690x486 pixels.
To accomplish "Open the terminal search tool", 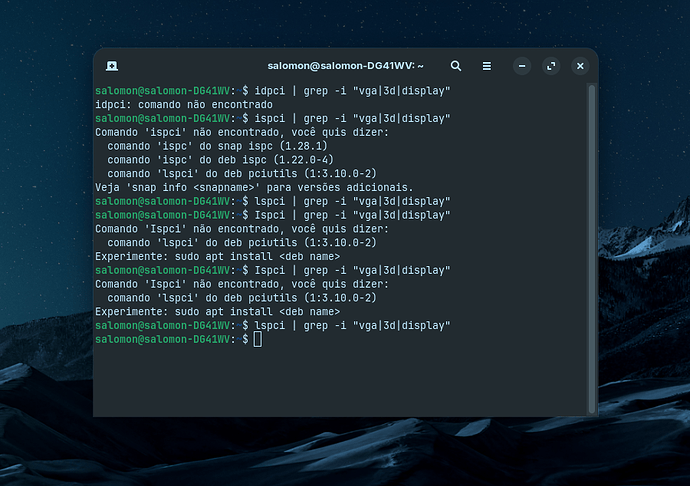I will click(456, 66).
